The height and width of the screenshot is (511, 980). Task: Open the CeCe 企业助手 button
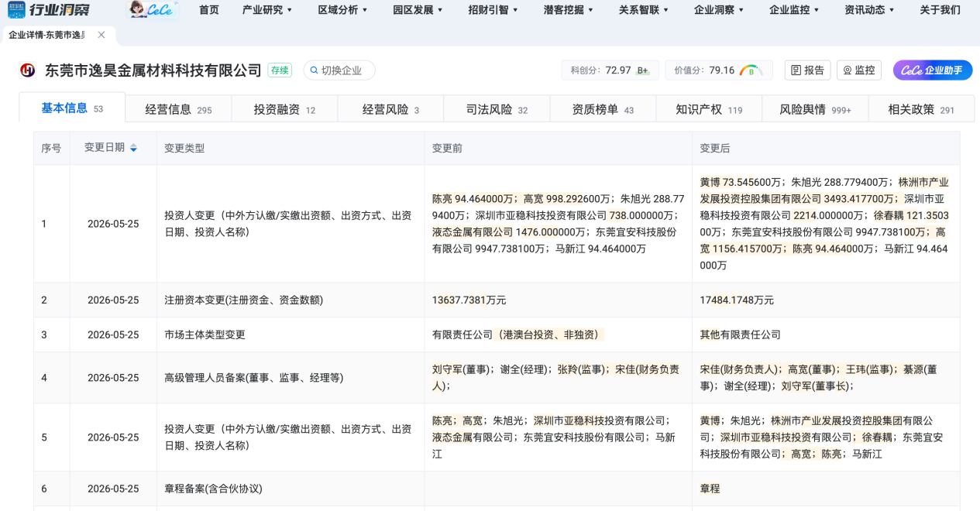coord(933,70)
